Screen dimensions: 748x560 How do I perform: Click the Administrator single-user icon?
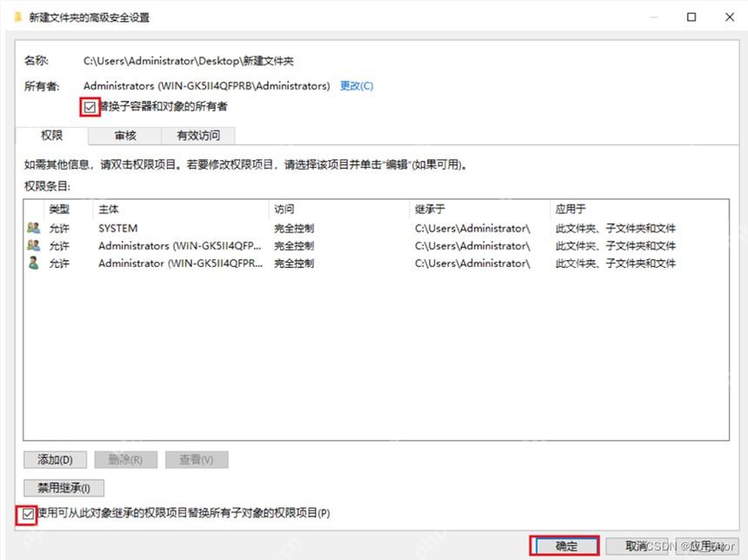click(33, 263)
